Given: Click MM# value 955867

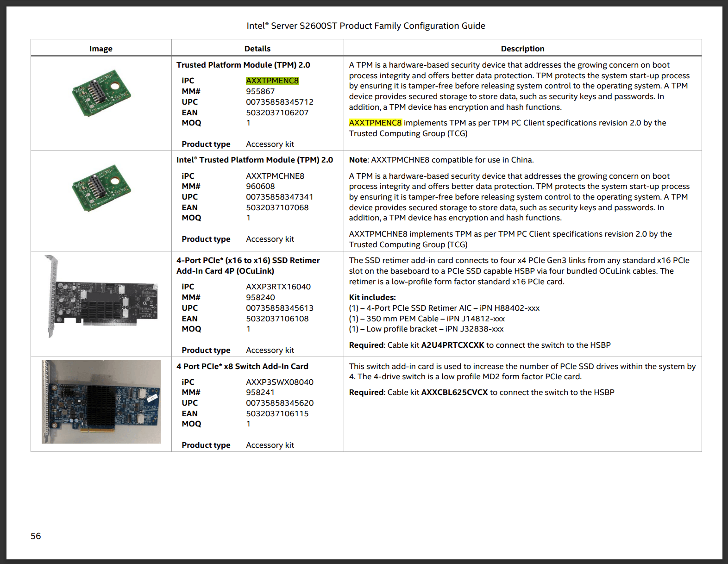Looking at the screenshot, I should pyautogui.click(x=260, y=91).
